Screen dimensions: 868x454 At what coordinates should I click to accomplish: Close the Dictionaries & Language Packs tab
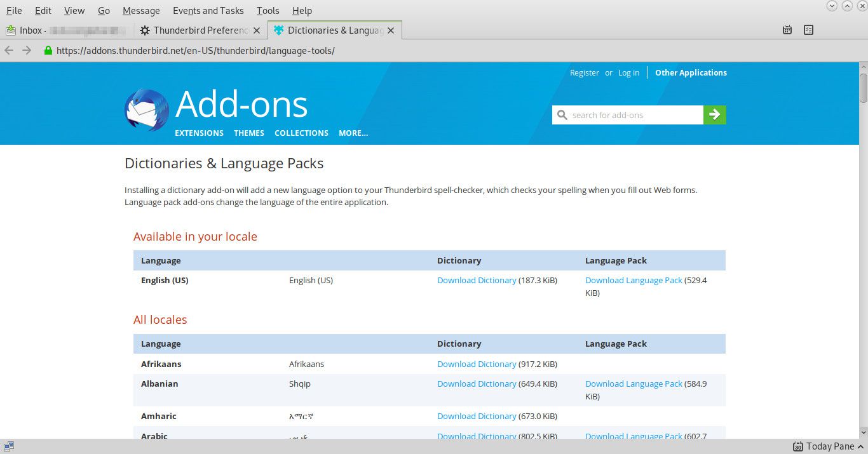[391, 30]
